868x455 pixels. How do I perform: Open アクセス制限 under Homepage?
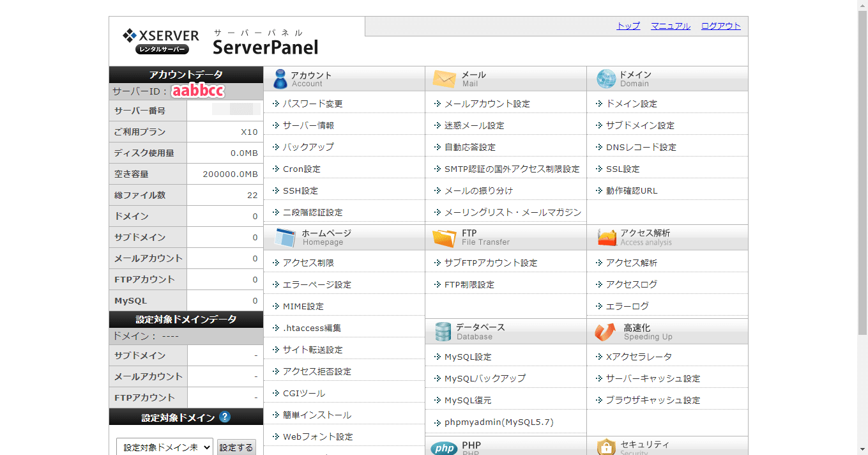308,263
